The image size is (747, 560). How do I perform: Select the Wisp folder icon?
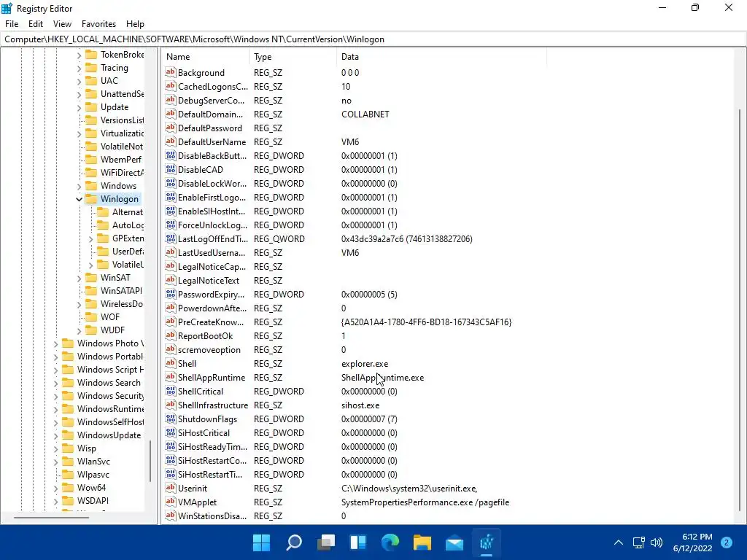click(68, 448)
